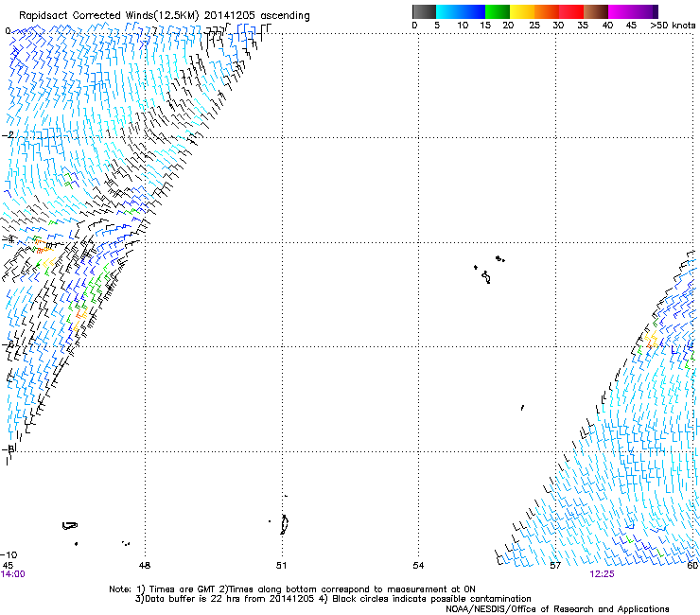The image size is (700, 615).
Task: Click the word 'ascending' in the title
Action: click(x=285, y=16)
